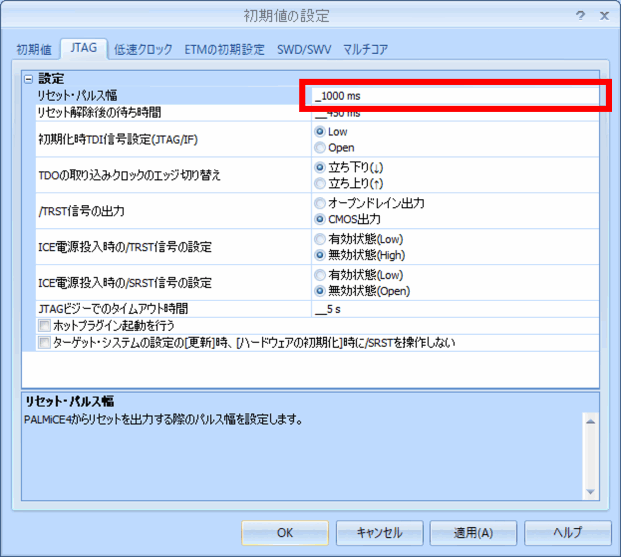621x557 pixels.
Task: Switch to the 初期値 tab
Action: [33, 49]
